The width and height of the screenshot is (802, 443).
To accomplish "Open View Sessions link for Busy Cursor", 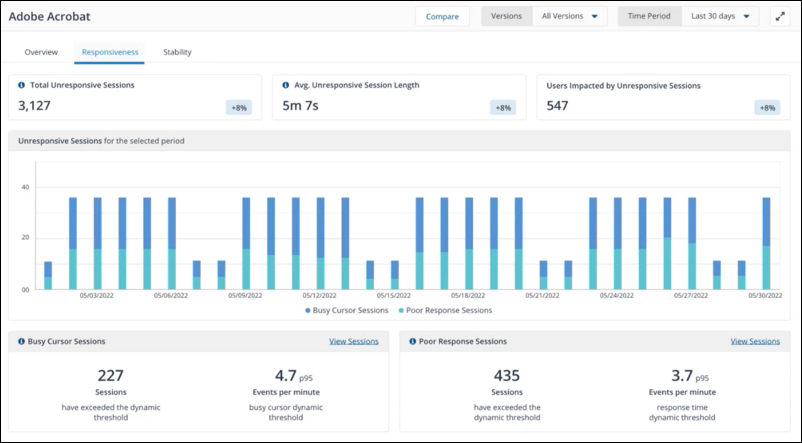I will [x=354, y=341].
